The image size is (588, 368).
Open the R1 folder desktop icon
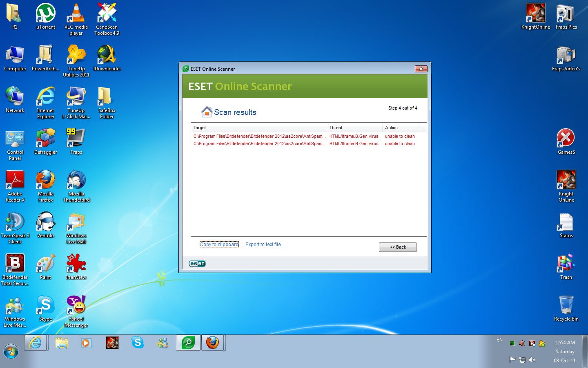(x=15, y=17)
